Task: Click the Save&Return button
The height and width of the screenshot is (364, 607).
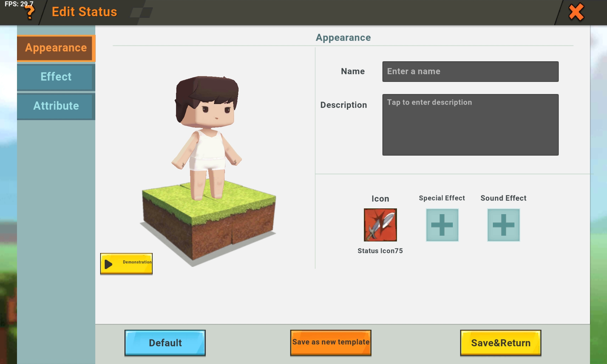Action: (x=501, y=343)
